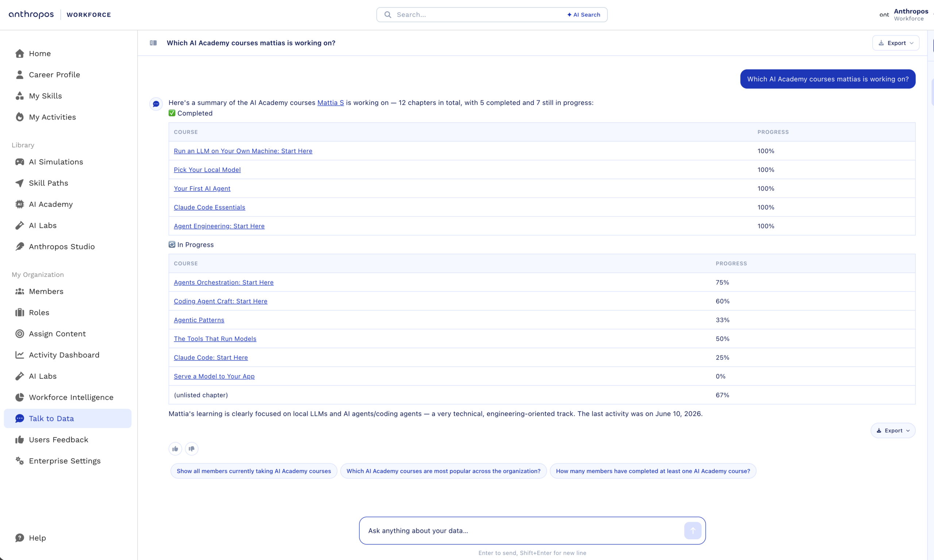This screenshot has height=560, width=934.
Task: Click the My Skills shapes icon
Action: (20, 96)
